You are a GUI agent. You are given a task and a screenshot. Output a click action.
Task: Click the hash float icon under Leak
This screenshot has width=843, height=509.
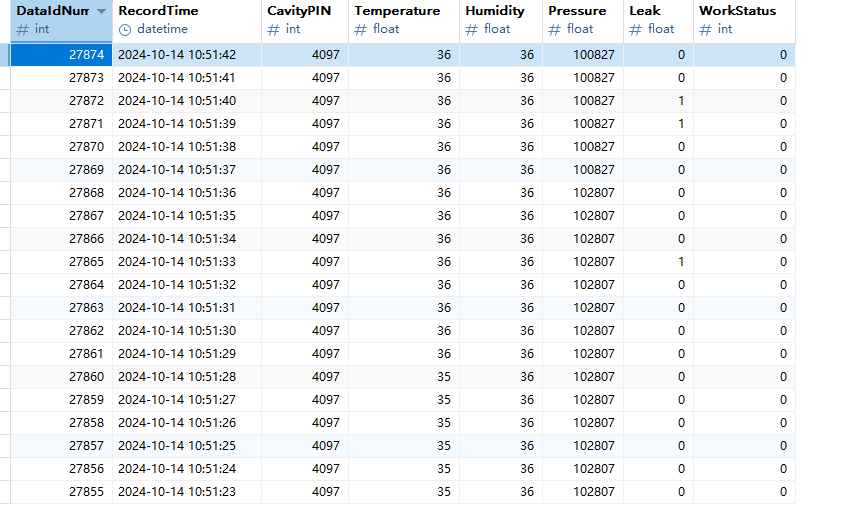[636, 29]
